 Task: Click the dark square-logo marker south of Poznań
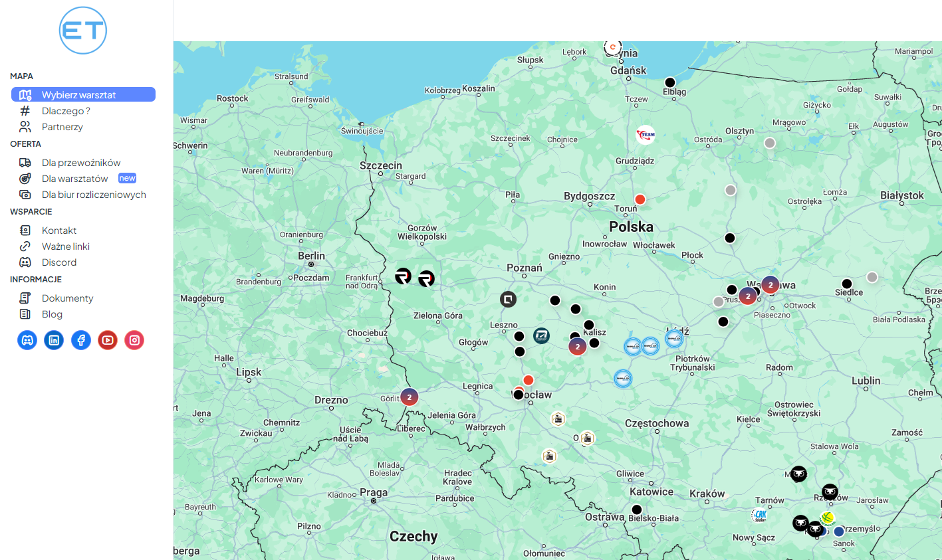tap(509, 300)
